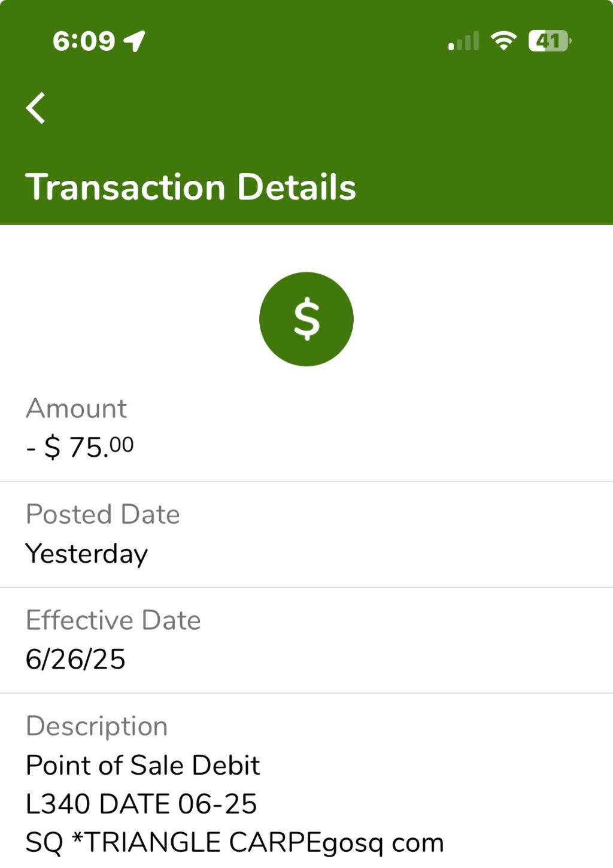Tap the location arrow in status bar
The width and height of the screenshot is (613, 868).
135,41
